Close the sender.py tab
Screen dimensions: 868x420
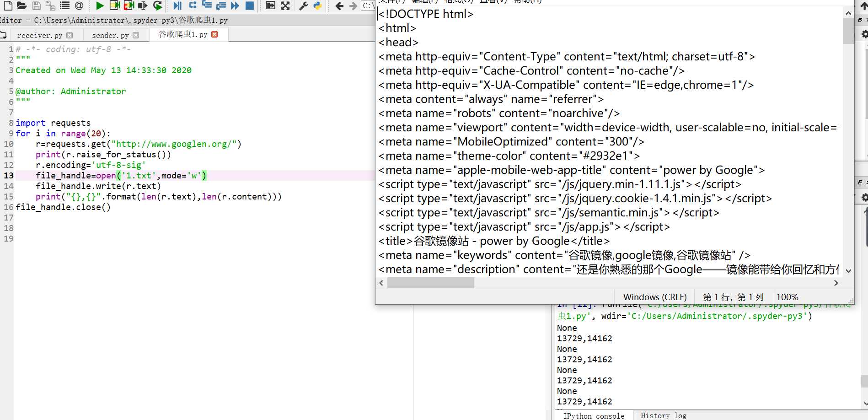tap(136, 35)
